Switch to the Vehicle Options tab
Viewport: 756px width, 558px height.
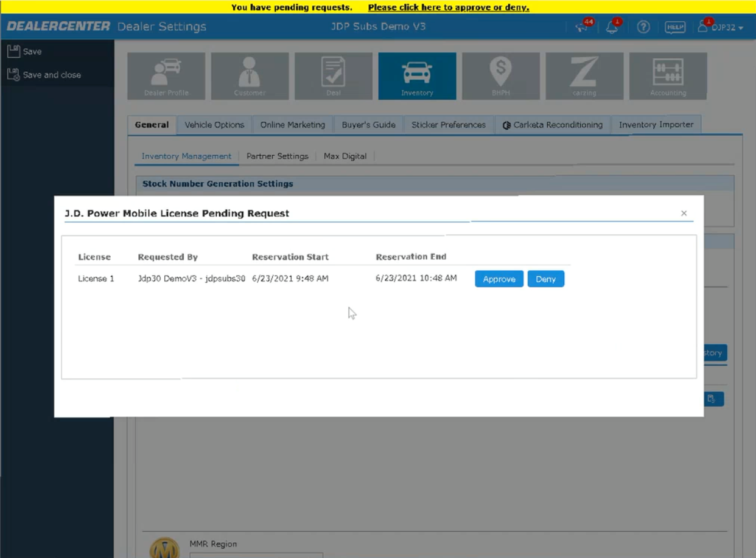coord(214,125)
